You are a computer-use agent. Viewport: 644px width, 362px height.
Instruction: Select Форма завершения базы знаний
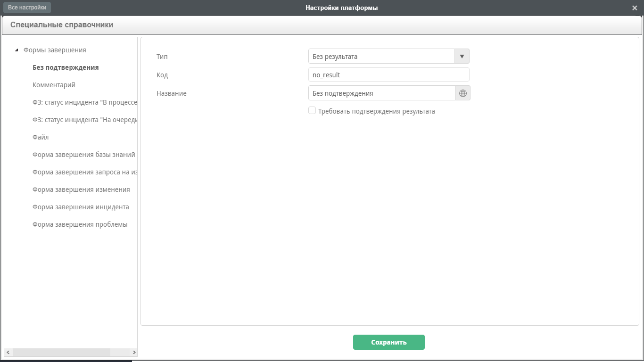pyautogui.click(x=84, y=155)
